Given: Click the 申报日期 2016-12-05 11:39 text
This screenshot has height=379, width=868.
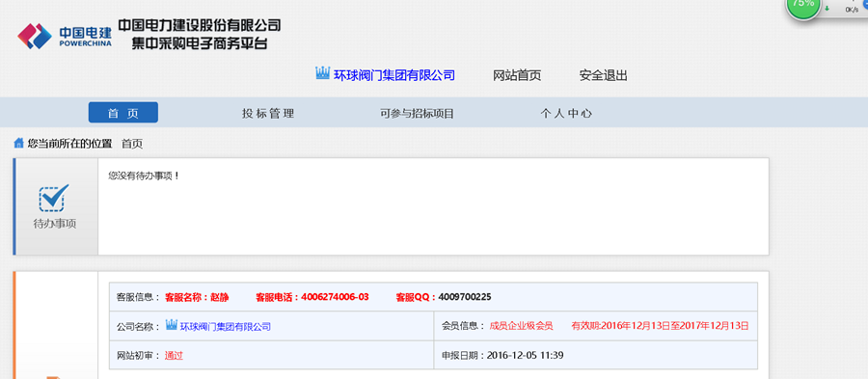Looking at the screenshot, I should pos(502,355).
